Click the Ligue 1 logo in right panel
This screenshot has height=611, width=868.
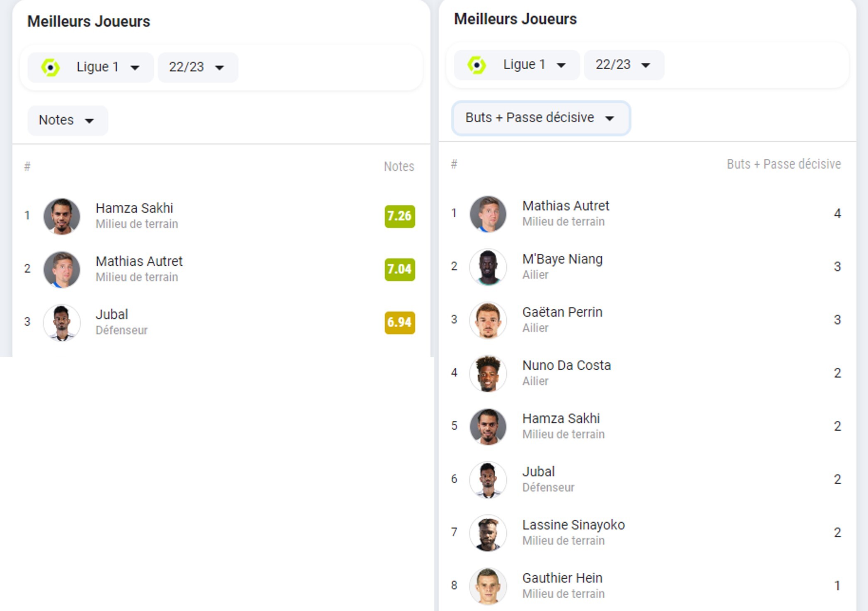click(476, 65)
